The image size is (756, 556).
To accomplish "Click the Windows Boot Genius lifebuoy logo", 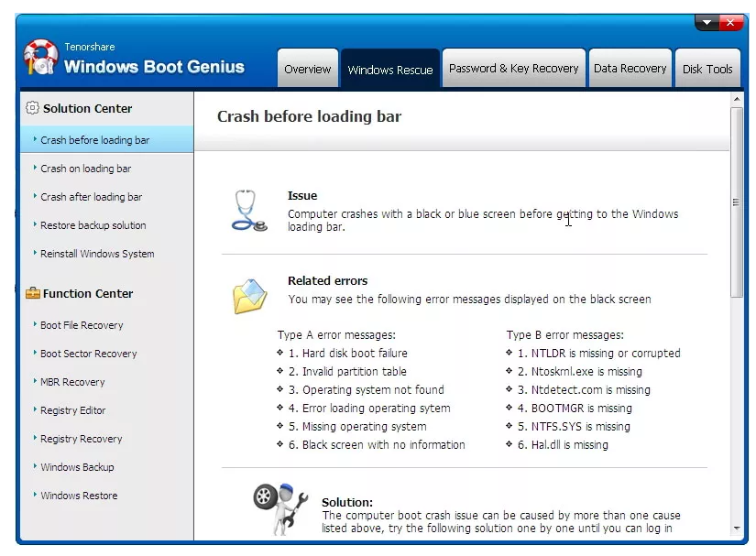I will [41, 58].
